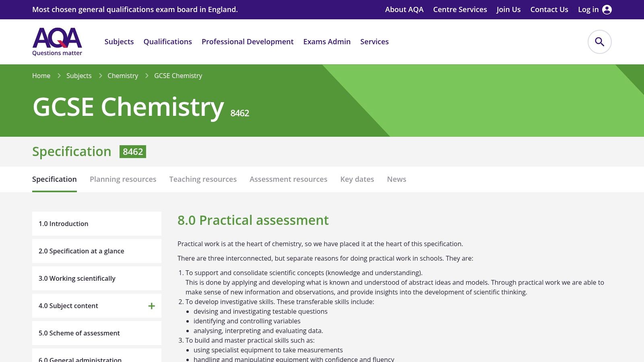644x362 pixels.
Task: Open 4.0 Subject content section
Action: tap(97, 306)
